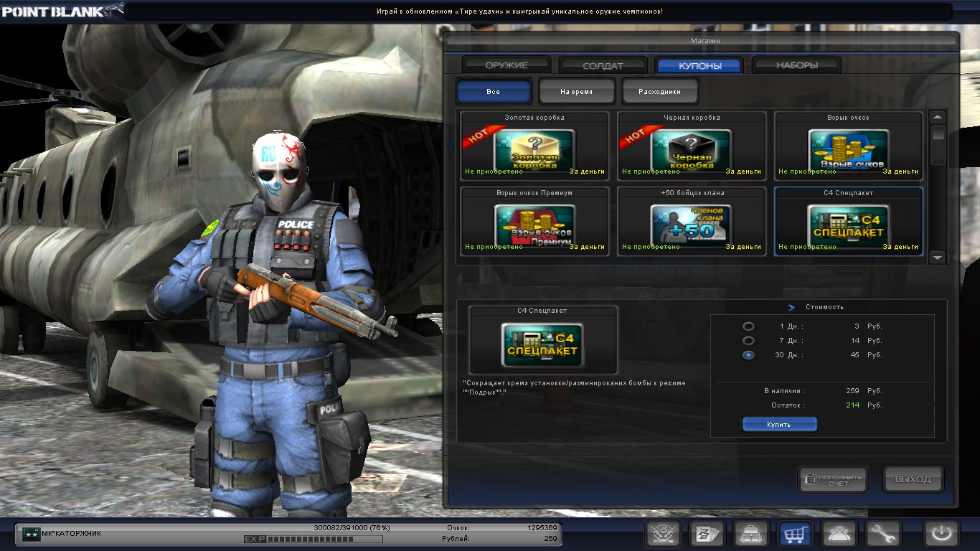Click the coupon list scroll up arrow

(x=938, y=117)
